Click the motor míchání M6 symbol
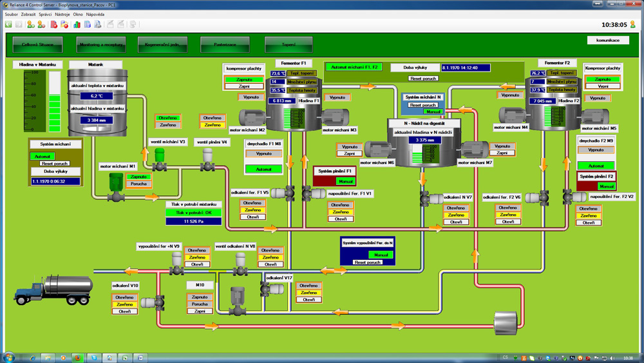644x363 pixels. coord(378,150)
